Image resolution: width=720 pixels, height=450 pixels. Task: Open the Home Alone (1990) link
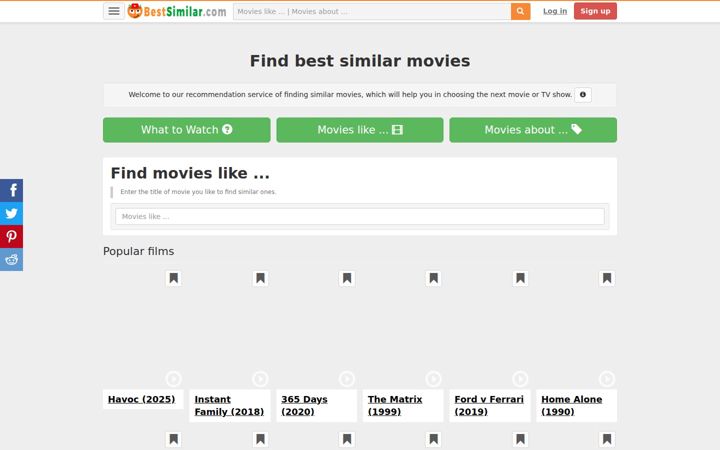tap(572, 405)
